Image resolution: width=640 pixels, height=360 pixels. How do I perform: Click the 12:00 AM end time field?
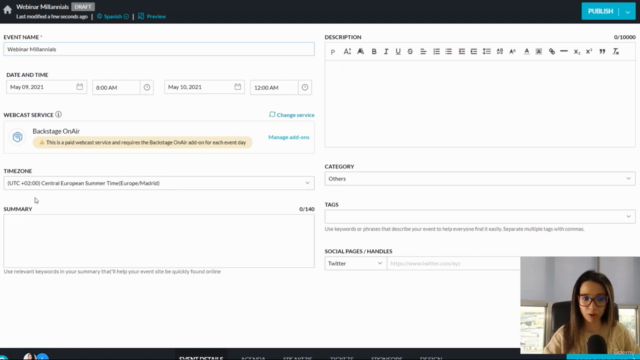[274, 87]
